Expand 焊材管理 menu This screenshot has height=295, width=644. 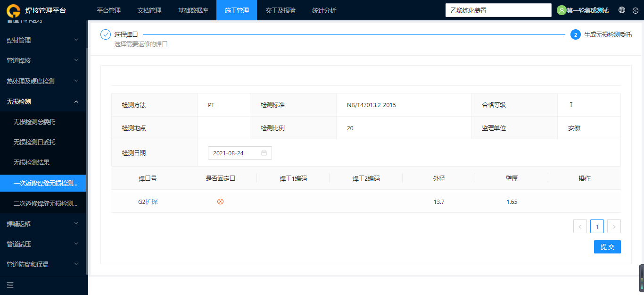(43, 41)
